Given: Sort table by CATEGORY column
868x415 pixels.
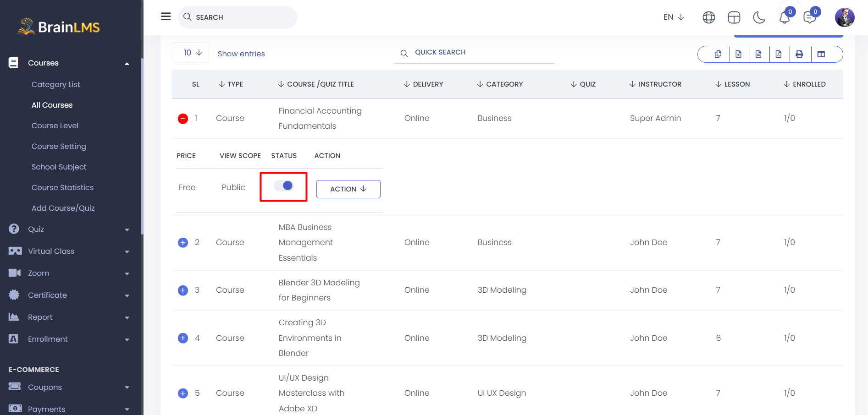Looking at the screenshot, I should click(500, 84).
